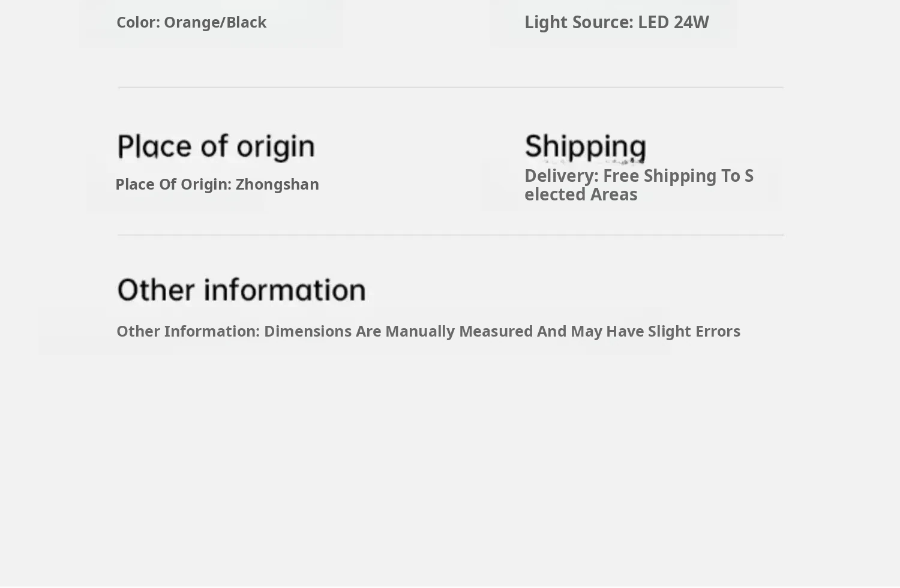Click the word "Zhongshan"

tap(277, 184)
